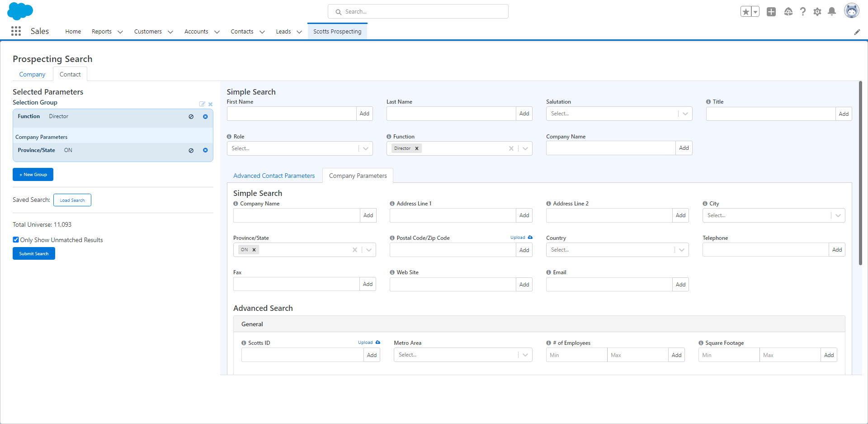This screenshot has height=424, width=868.
Task: Open the Role dropdown
Action: [x=300, y=148]
